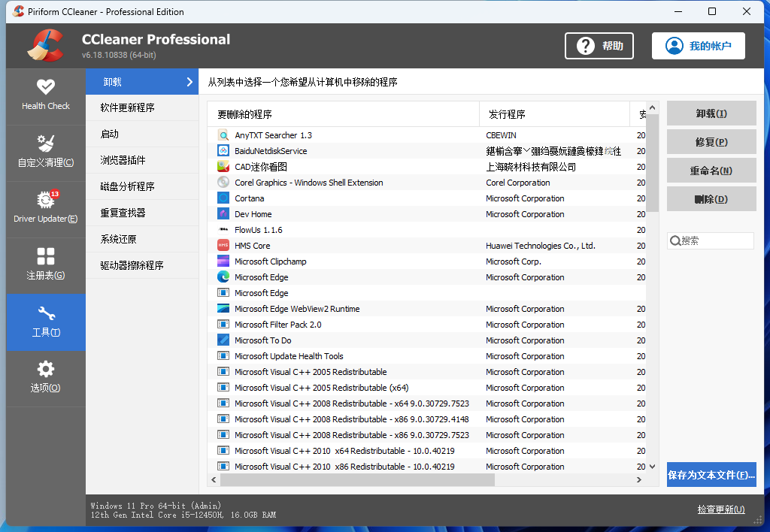Click the account avatar icon
770x532 pixels.
(675, 46)
